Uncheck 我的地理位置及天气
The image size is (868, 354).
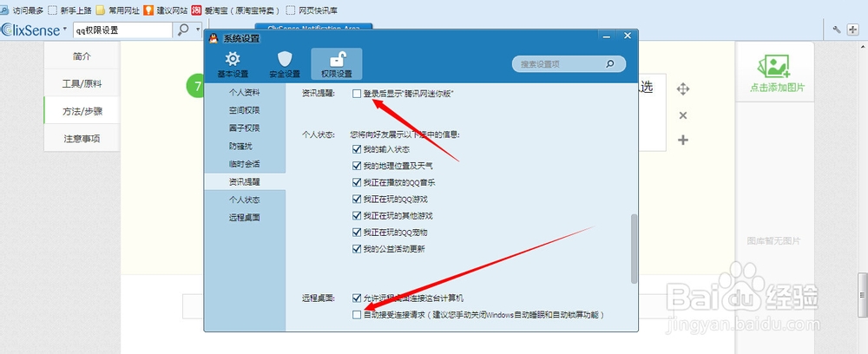pyautogui.click(x=357, y=166)
